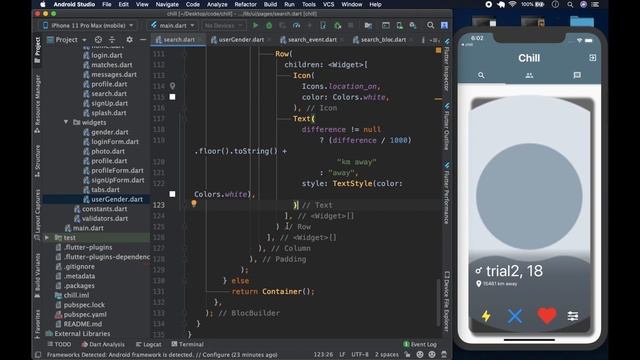Tap the search icon in Chill app

[x=481, y=76]
